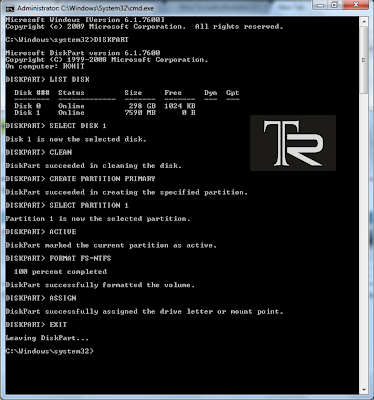
Task: Click the 'Copyright (c) 2009 Microsoft Corporation' line
Action: [x=144, y=26]
